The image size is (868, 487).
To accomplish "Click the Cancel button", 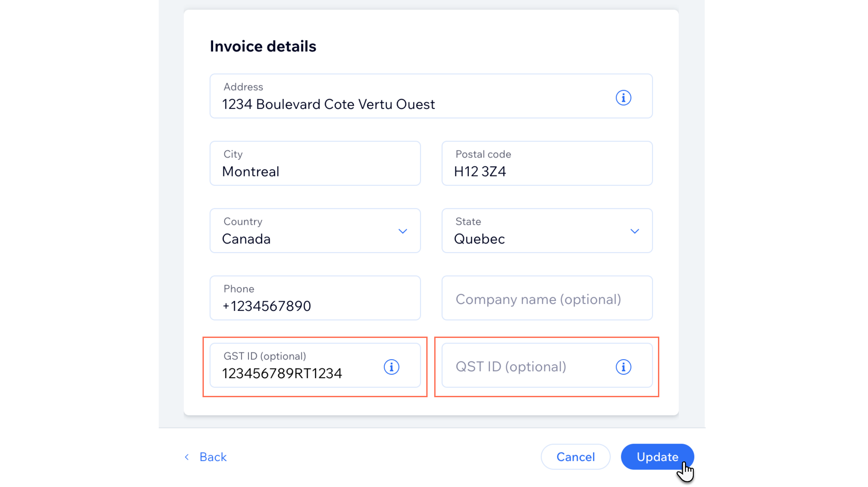I will tap(575, 456).
